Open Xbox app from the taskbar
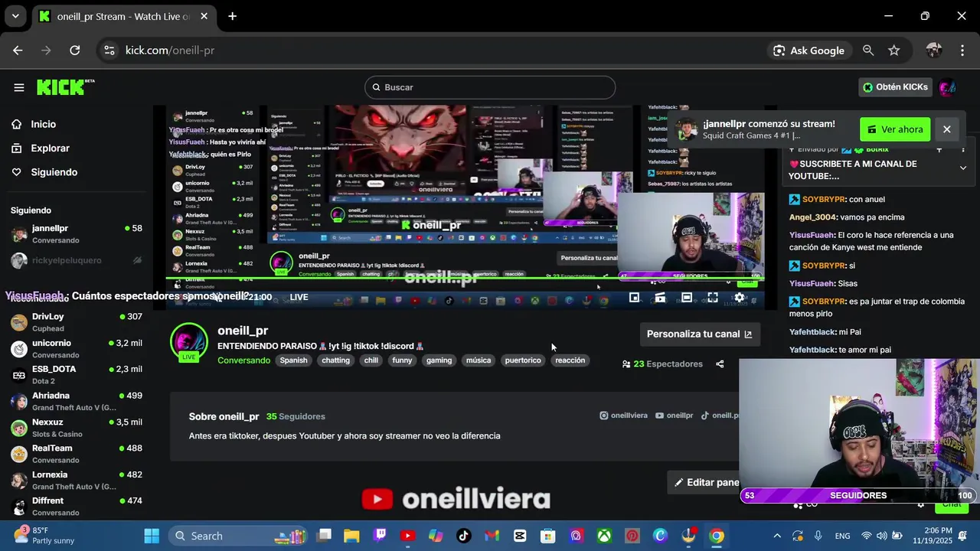This screenshot has height=551, width=980. (604, 536)
